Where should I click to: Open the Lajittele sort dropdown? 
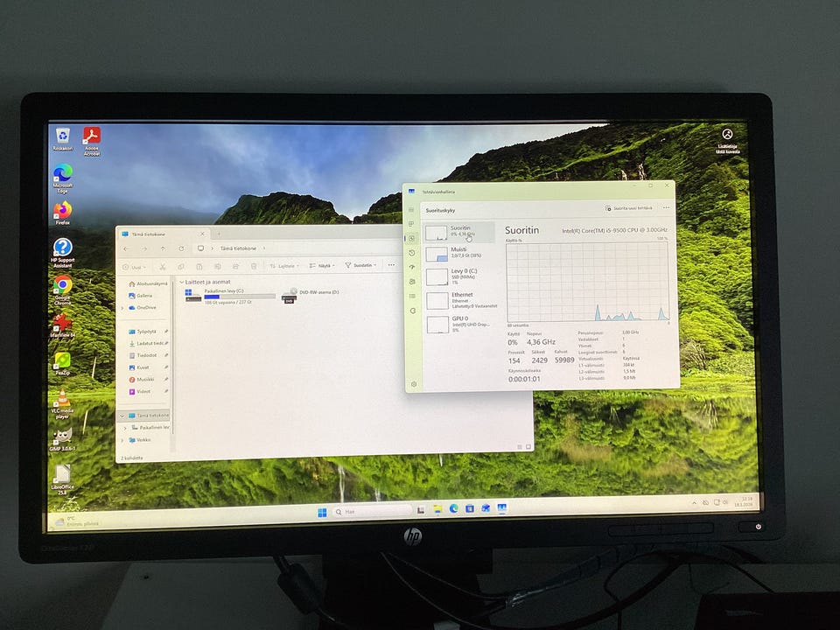pos(283,266)
